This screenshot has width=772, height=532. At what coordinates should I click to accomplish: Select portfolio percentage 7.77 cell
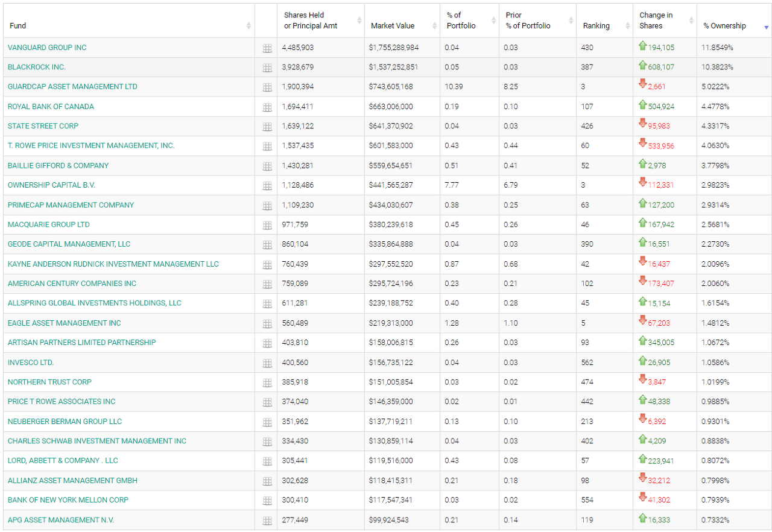[x=452, y=185]
